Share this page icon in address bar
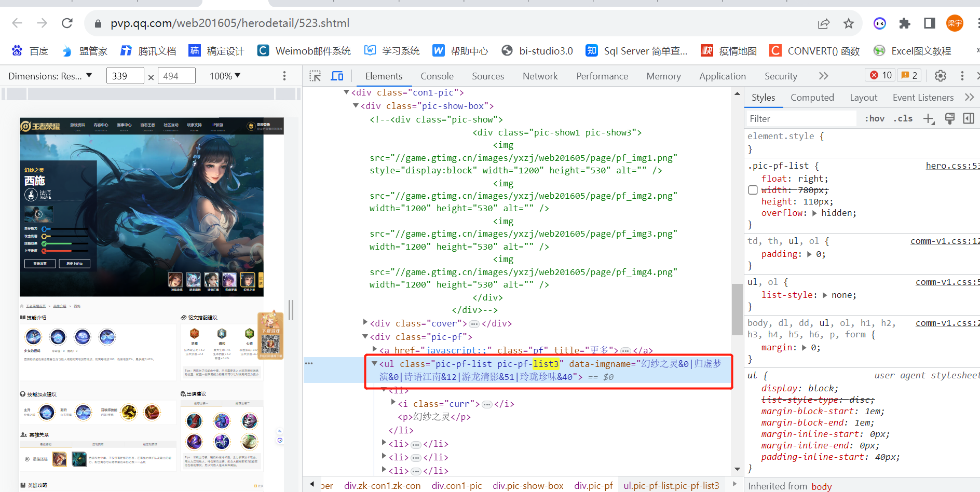The width and height of the screenshot is (980, 492). click(824, 23)
